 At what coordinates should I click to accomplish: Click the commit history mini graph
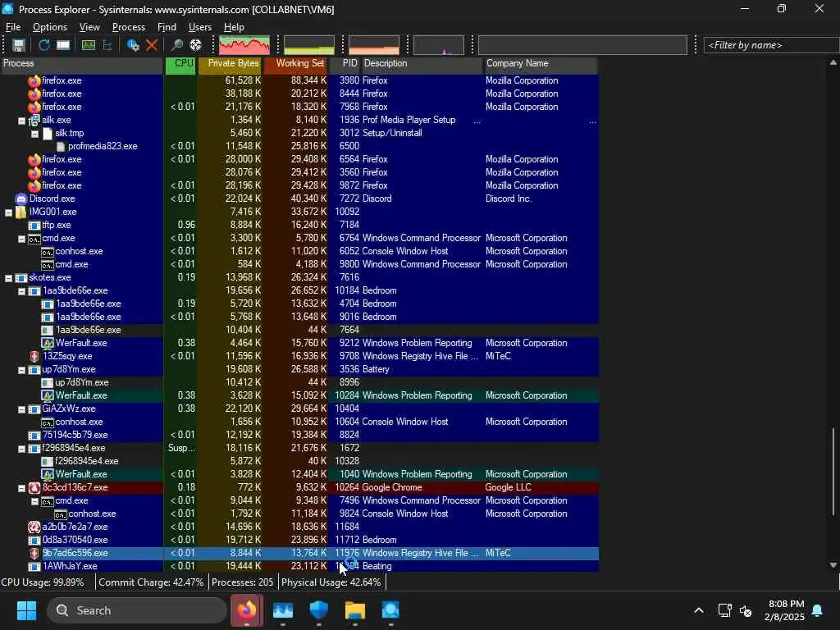coord(309,46)
